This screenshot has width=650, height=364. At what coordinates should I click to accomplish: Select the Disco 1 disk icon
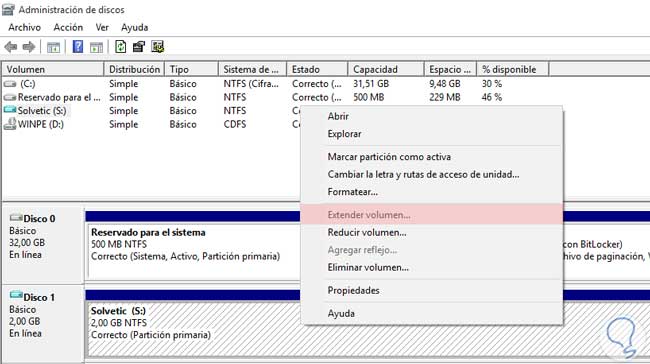pyautogui.click(x=16, y=295)
